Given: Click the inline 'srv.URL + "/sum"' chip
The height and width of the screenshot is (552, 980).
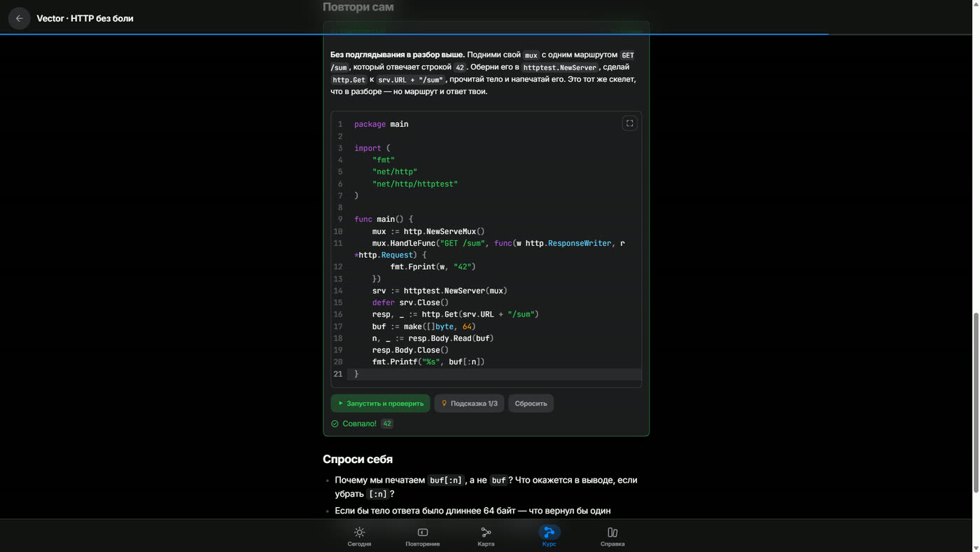Looking at the screenshot, I should 411,80.
